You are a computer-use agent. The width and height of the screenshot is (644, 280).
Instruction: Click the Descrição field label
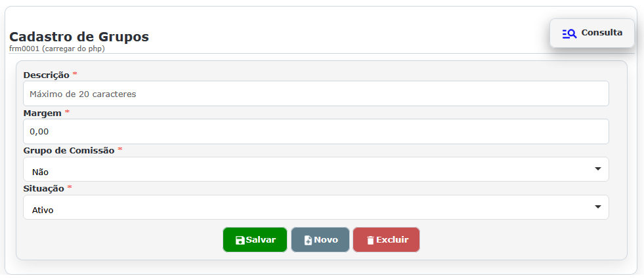pyautogui.click(x=46, y=75)
